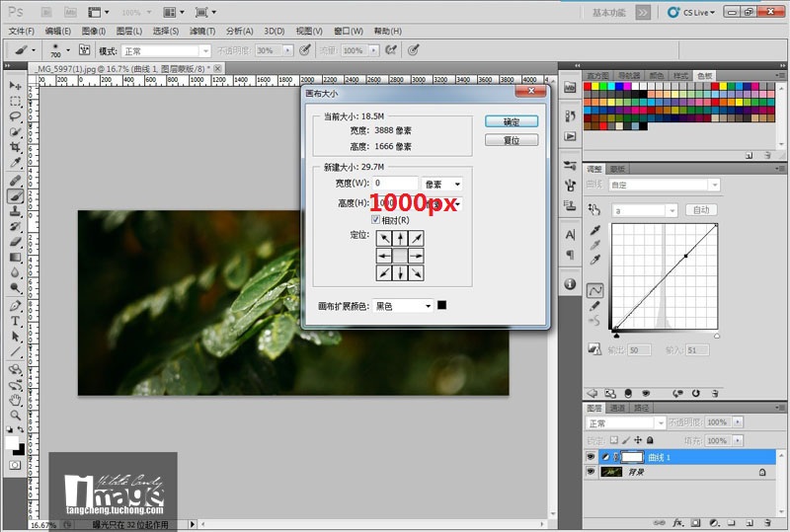The width and height of the screenshot is (790, 532).
Task: Click the 复位 reset button
Action: click(512, 140)
